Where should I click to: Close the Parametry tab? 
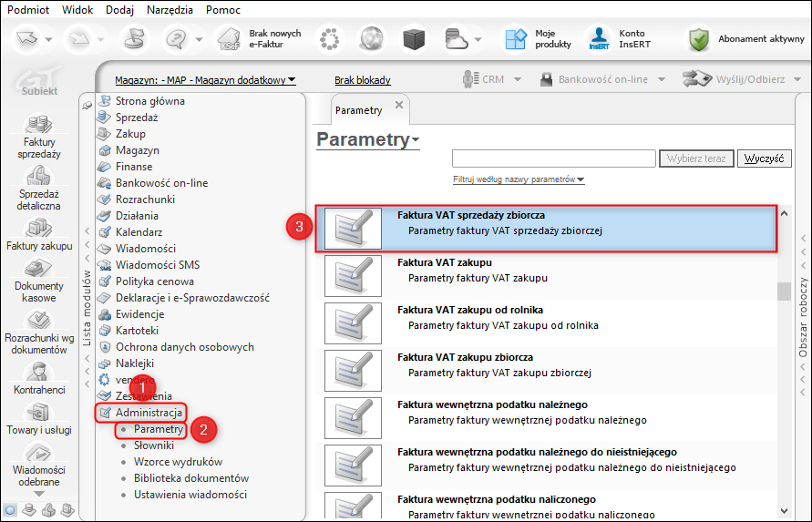(399, 105)
